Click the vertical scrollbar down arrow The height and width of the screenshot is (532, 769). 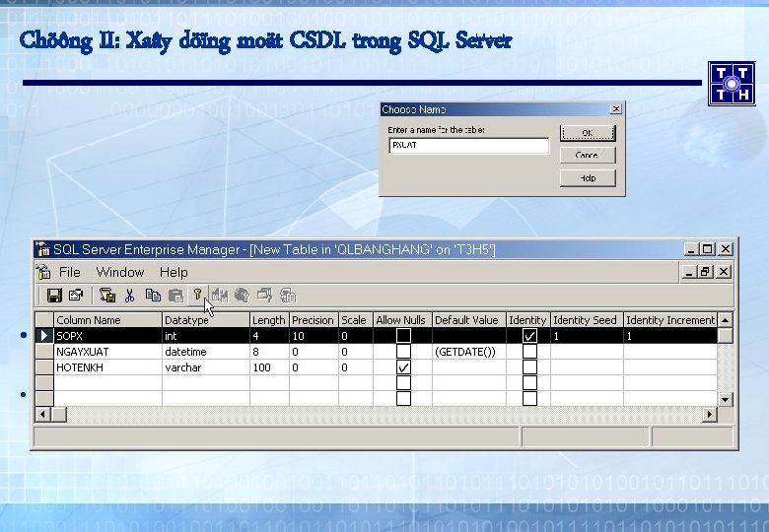point(726,399)
